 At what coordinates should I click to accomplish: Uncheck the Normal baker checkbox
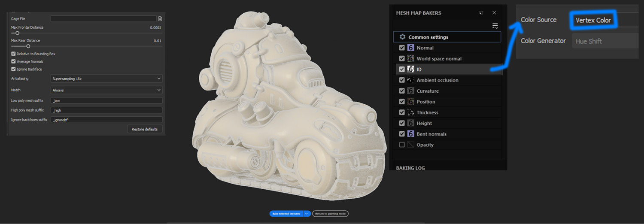402,48
